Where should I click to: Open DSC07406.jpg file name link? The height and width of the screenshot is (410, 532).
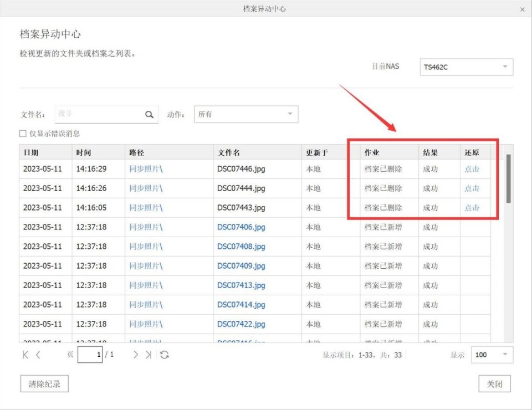click(241, 227)
